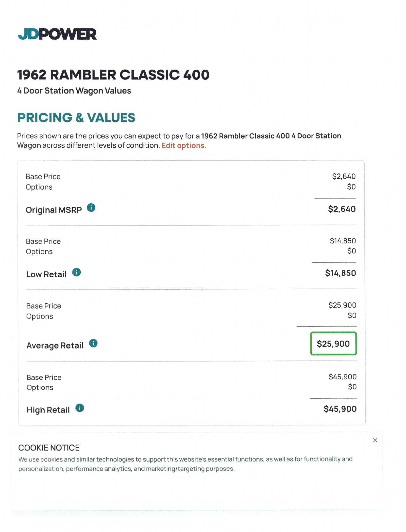Image resolution: width=406 pixels, height=532 pixels.
Task: Click the Original MSRP info icon
Action: pos(91,208)
